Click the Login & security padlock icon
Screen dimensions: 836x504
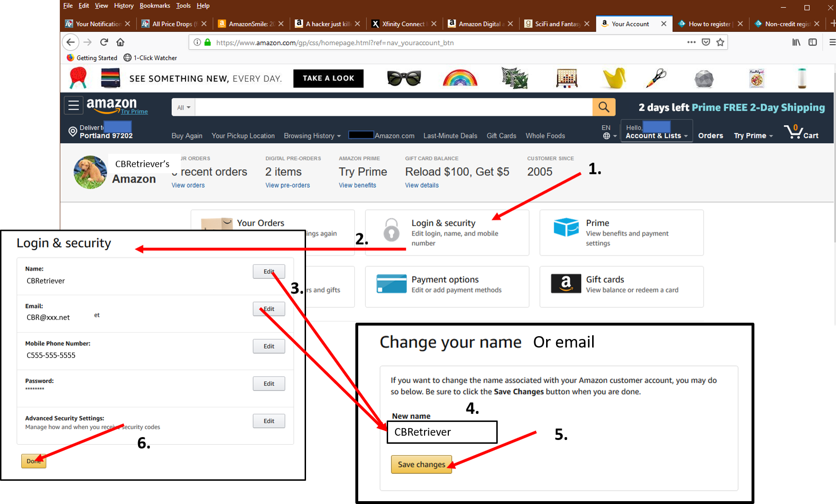(x=391, y=230)
